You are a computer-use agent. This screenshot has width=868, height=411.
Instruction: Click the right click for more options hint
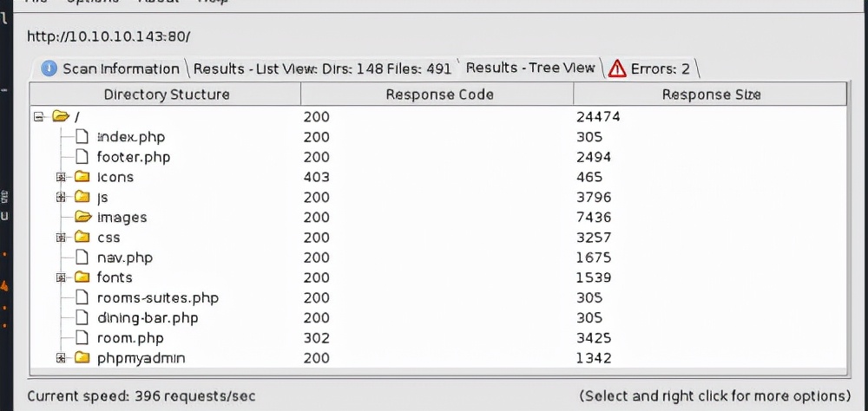point(715,396)
